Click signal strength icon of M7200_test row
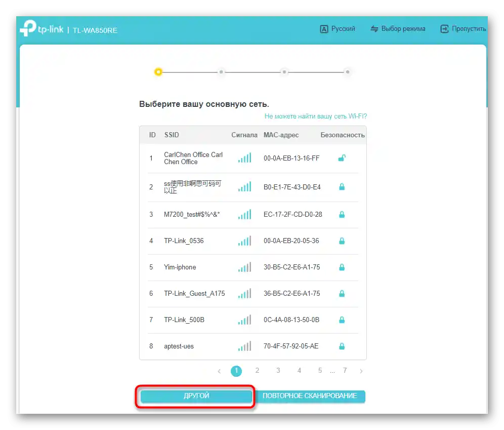This screenshot has width=504, height=430. tap(244, 214)
